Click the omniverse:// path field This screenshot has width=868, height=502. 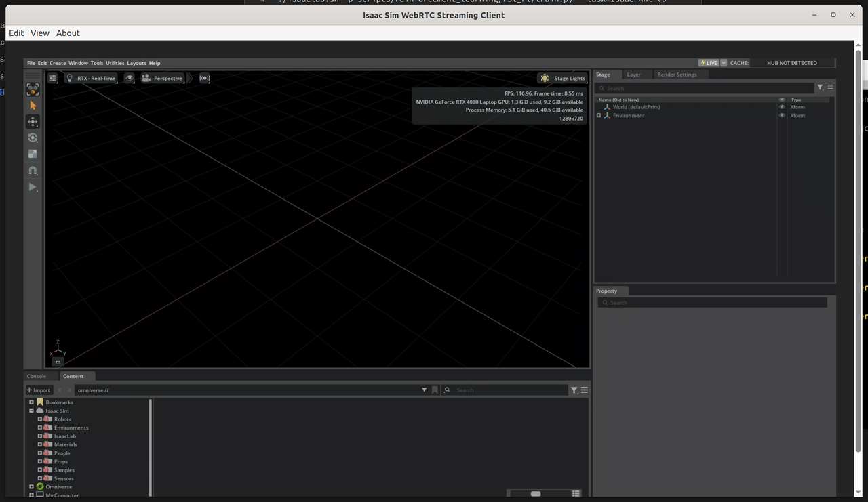(x=248, y=390)
